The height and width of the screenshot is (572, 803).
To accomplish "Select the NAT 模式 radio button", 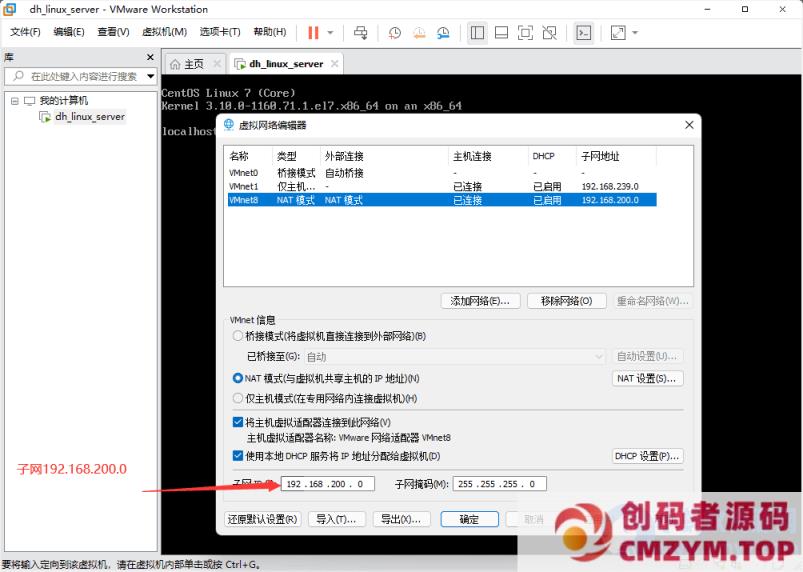I will [x=238, y=378].
